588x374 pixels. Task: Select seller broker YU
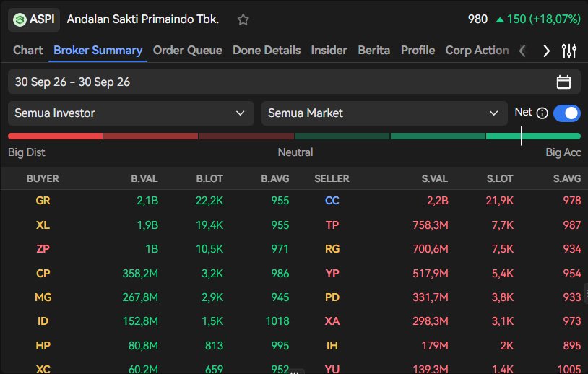pyautogui.click(x=332, y=369)
